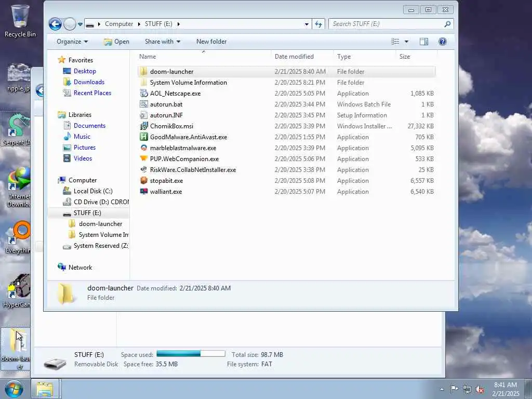Open Downloads in the navigation pane
532x399 pixels.
click(89, 82)
